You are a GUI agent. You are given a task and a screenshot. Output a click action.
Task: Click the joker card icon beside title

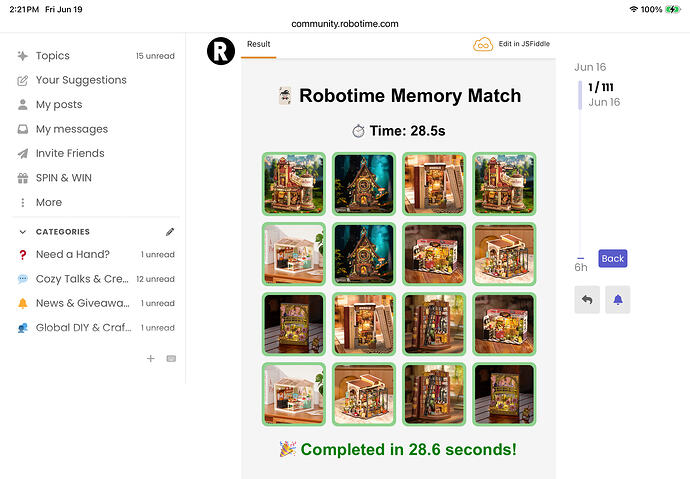coord(285,95)
